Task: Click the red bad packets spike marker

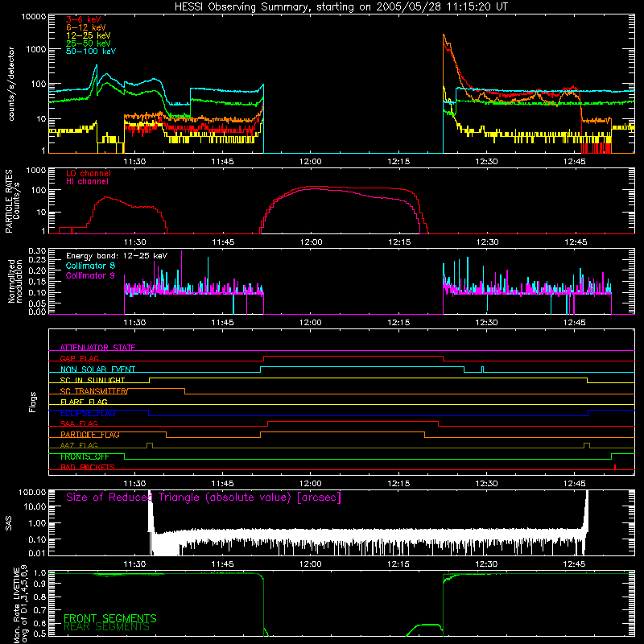Action: (x=615, y=467)
